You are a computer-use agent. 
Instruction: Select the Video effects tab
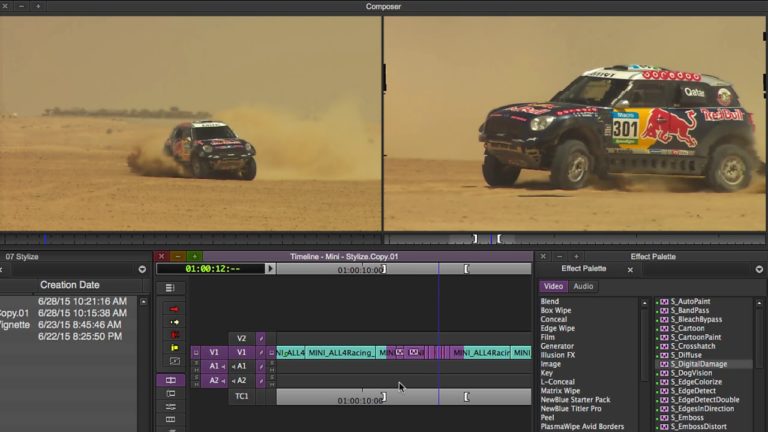point(554,286)
